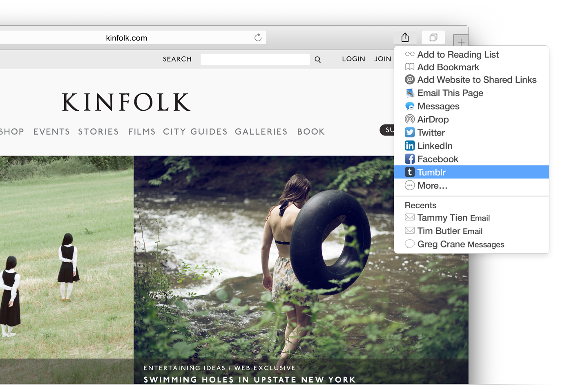Screen dimensions: 567x392
Task: Click the Reading List glasses icon
Action: point(410,54)
